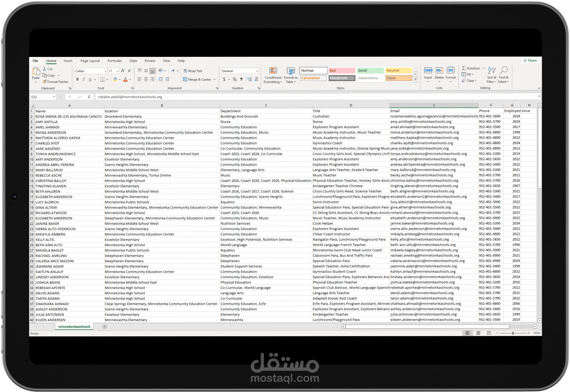Click the Merge & Center icon
570x392 pixels.
click(x=185, y=79)
